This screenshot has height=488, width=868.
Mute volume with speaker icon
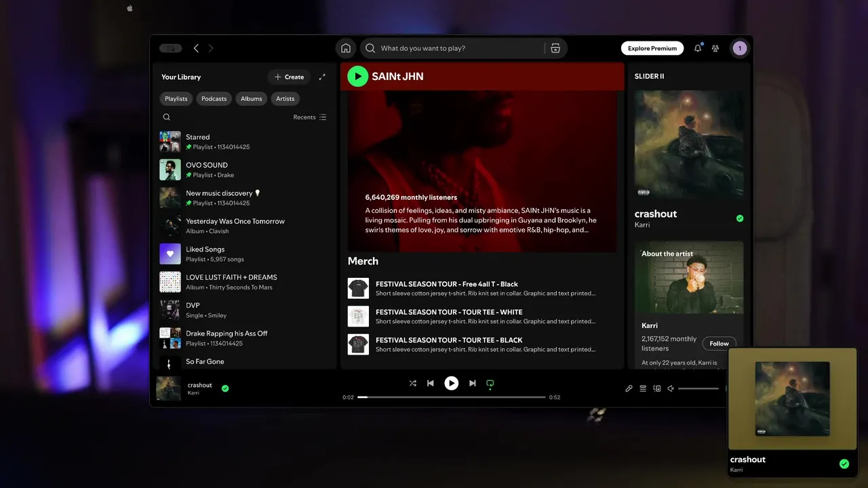click(x=671, y=388)
